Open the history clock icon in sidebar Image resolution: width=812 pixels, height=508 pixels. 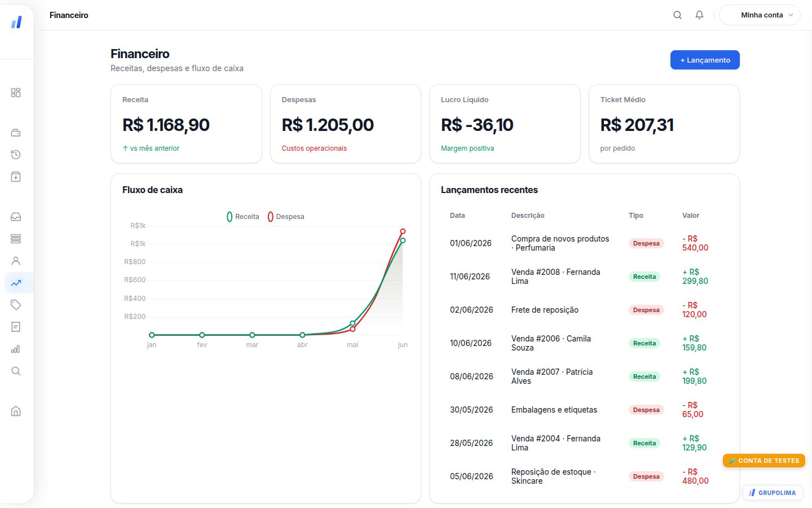tap(16, 155)
